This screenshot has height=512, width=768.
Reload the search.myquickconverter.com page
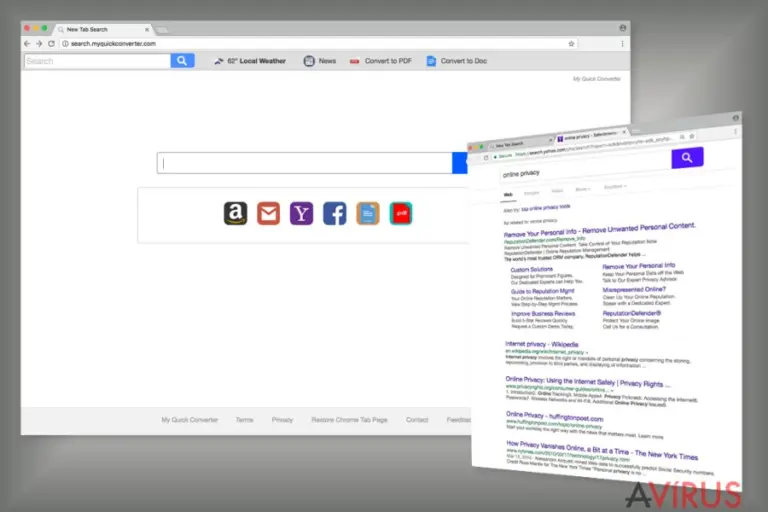tap(51, 44)
